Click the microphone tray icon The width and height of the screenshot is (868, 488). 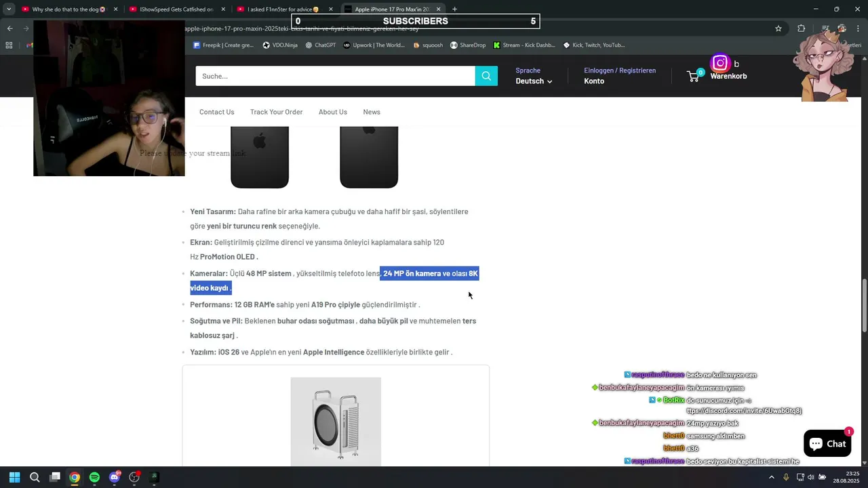[787, 477]
